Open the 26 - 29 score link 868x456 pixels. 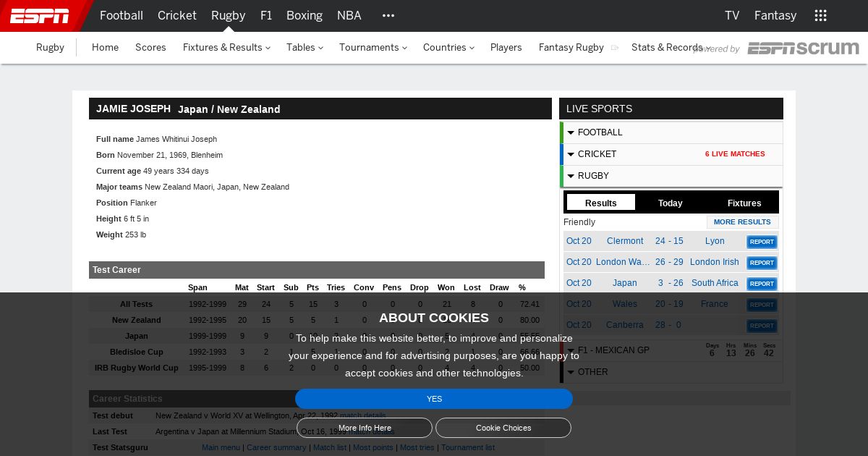[669, 262]
